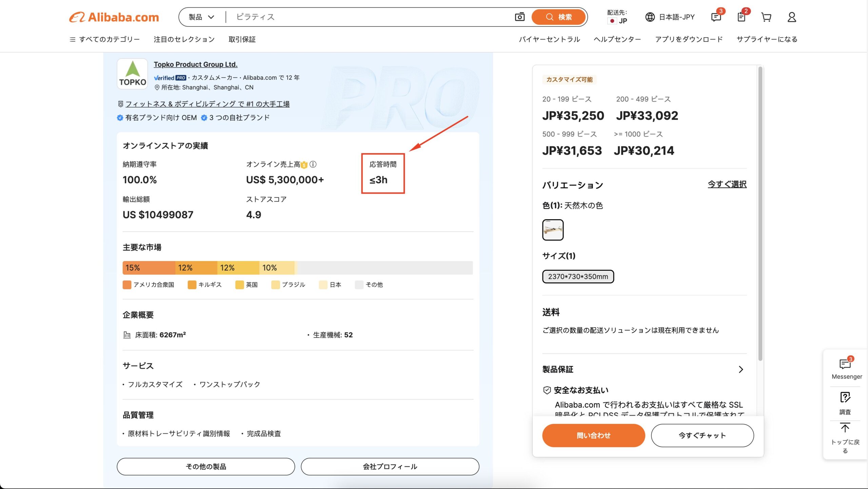This screenshot has height=489, width=868.
Task: Open バイヤーセントラル menu item
Action: 549,39
